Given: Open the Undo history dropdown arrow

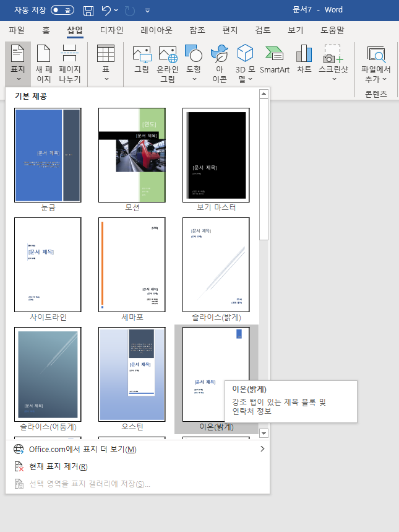Looking at the screenshot, I should (116, 11).
